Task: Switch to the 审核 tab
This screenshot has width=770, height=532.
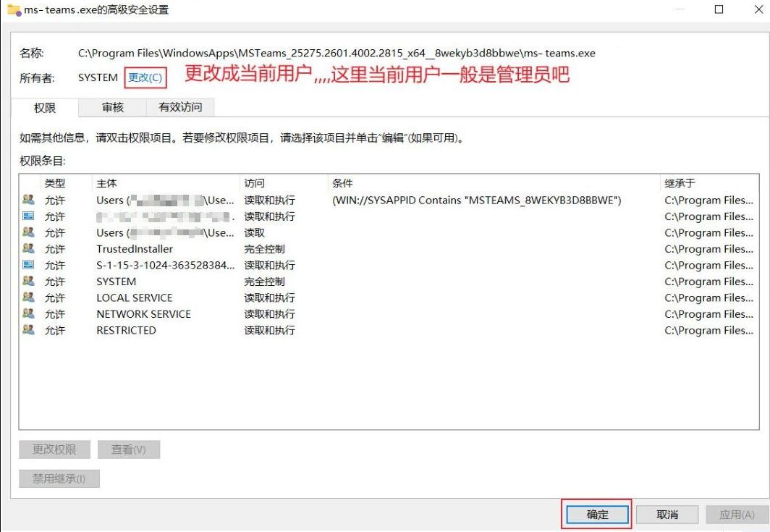Action: (112, 107)
